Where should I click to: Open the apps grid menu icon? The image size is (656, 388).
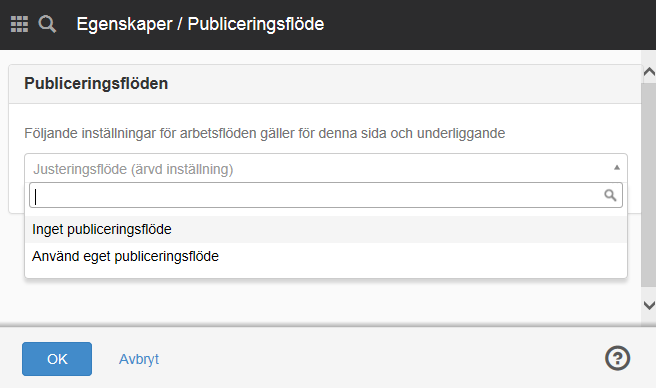tap(19, 24)
